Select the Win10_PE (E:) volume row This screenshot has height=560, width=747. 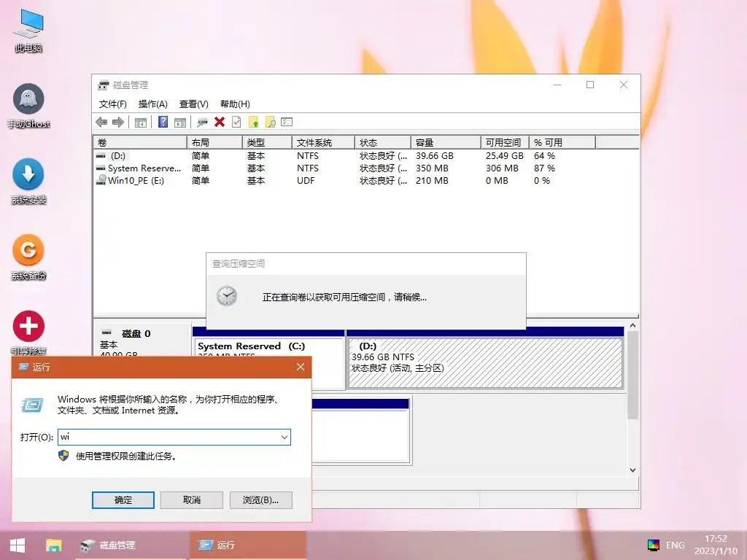366,181
